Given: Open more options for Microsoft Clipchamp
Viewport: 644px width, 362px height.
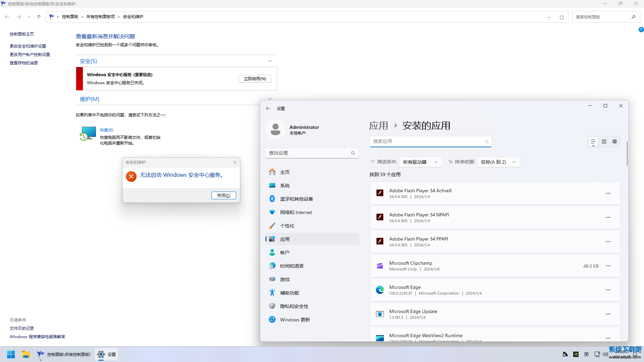Looking at the screenshot, I should (608, 266).
